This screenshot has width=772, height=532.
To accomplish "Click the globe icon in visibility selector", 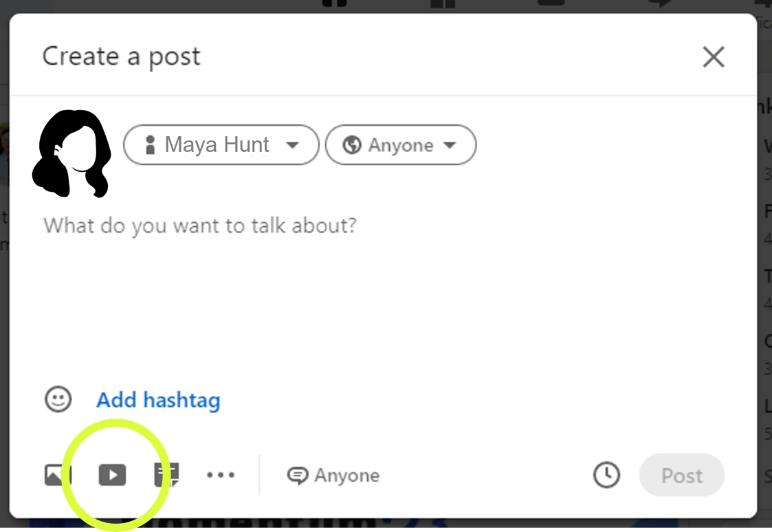I will [352, 145].
